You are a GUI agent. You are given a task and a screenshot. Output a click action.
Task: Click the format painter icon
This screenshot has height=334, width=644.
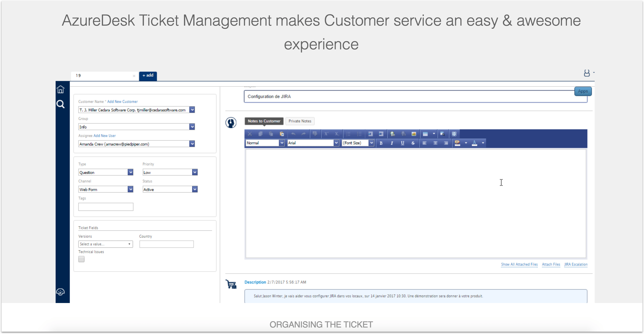tap(315, 134)
